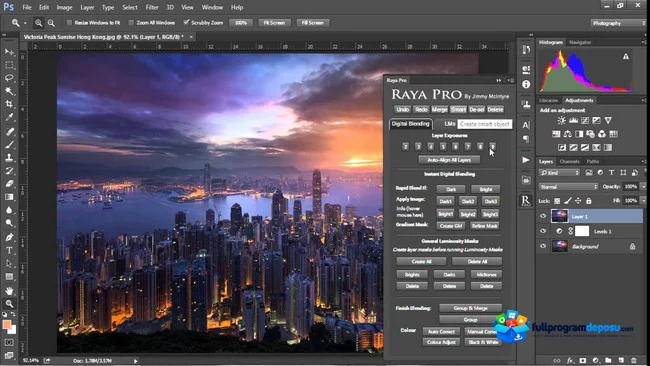Image resolution: width=650 pixels, height=366 pixels.
Task: Select the Blur tool
Action: tap(9, 210)
